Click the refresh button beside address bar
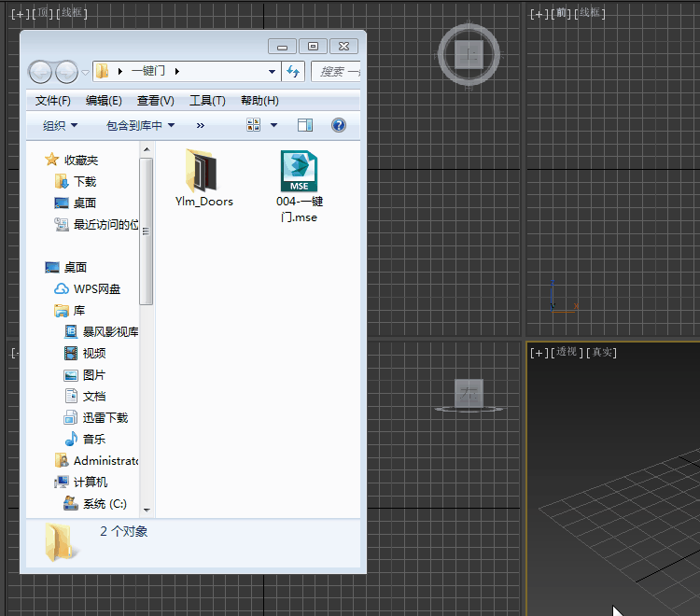 (294, 71)
